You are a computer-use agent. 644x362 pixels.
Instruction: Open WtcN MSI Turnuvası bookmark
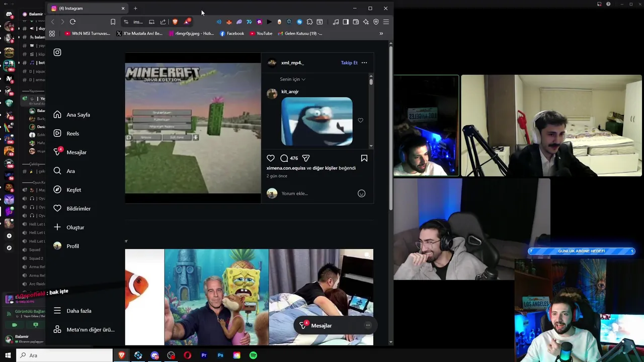[88, 34]
